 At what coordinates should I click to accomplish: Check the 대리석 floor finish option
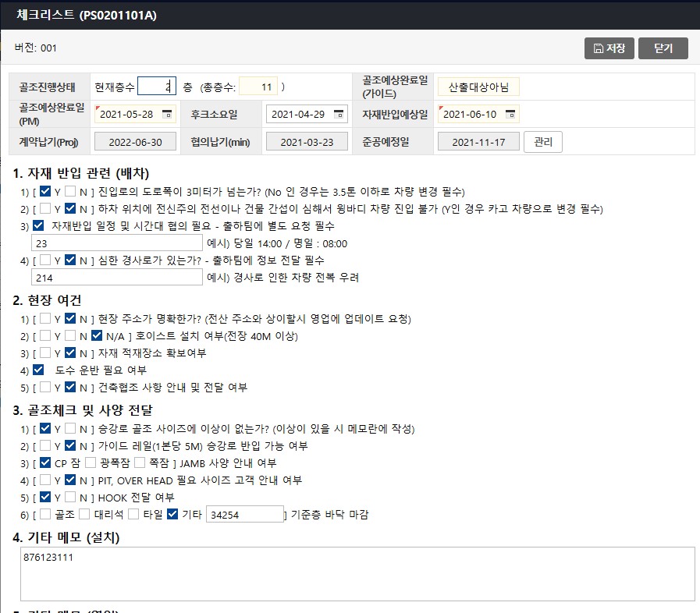click(85, 513)
